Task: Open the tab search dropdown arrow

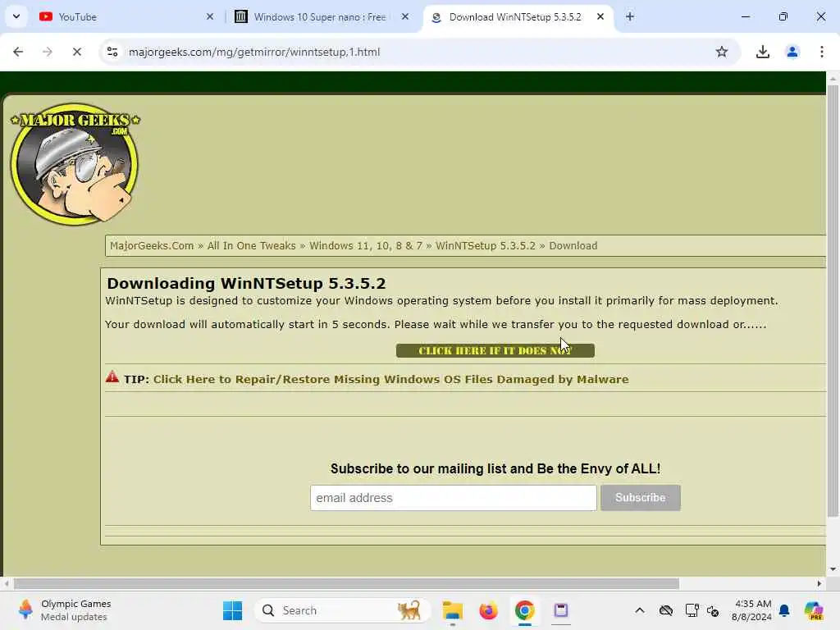Action: [x=16, y=16]
